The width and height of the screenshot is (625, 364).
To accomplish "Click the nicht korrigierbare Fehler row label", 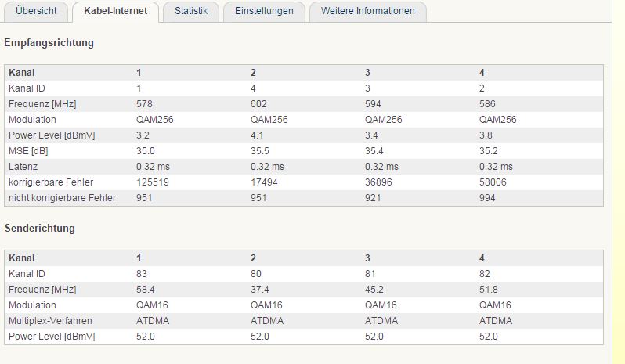I will (x=62, y=198).
